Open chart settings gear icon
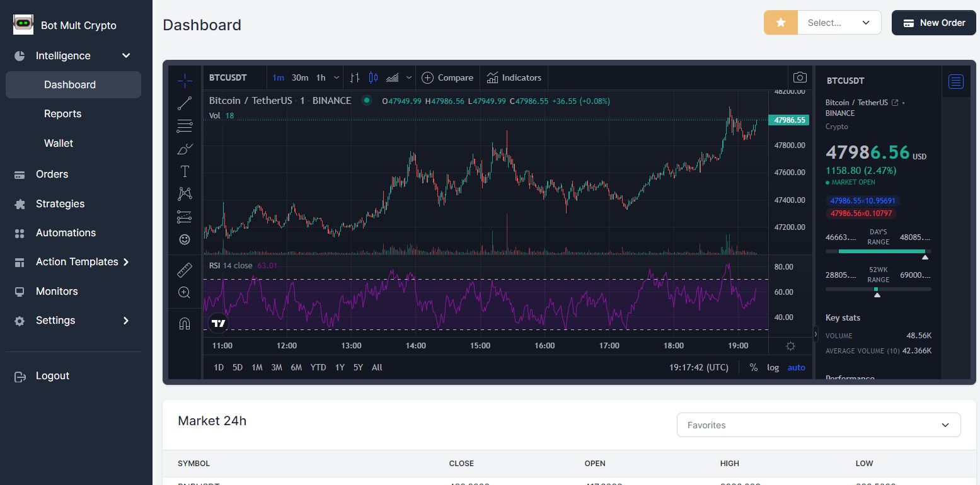Image resolution: width=980 pixels, height=485 pixels. click(x=790, y=346)
